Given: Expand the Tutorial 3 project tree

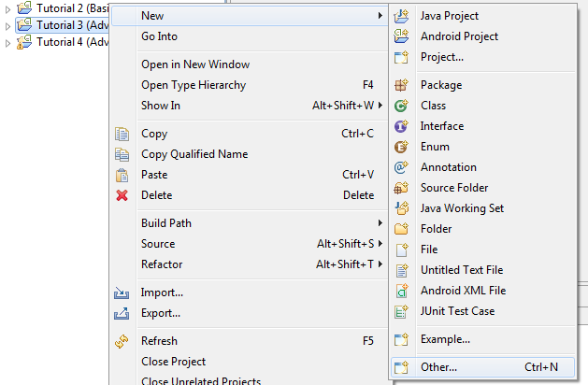Looking at the screenshot, I should (8, 25).
